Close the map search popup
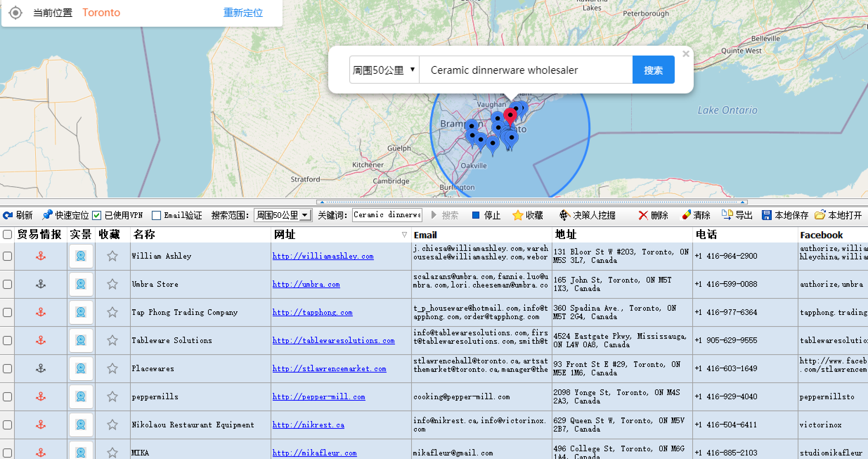 pos(686,54)
